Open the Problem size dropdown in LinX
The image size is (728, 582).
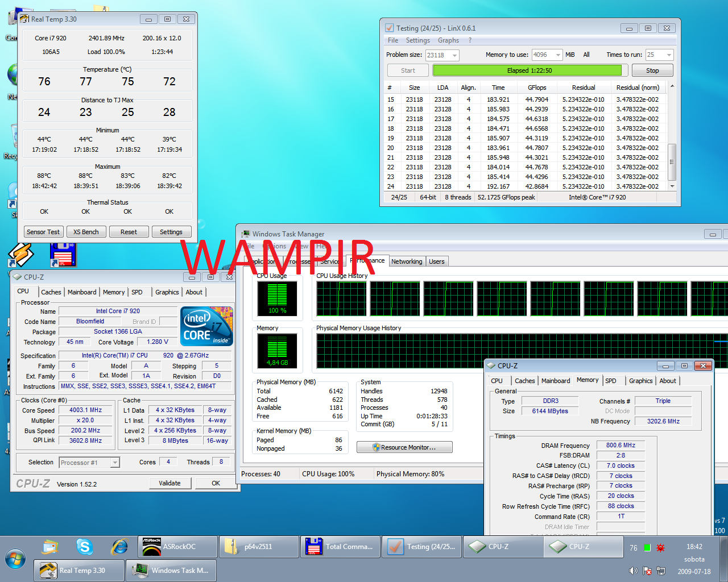454,55
